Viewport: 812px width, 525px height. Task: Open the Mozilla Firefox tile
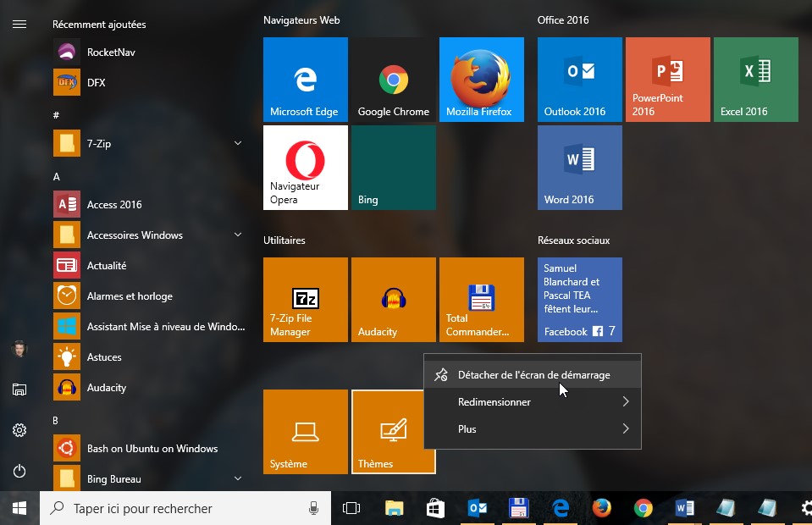pos(481,80)
